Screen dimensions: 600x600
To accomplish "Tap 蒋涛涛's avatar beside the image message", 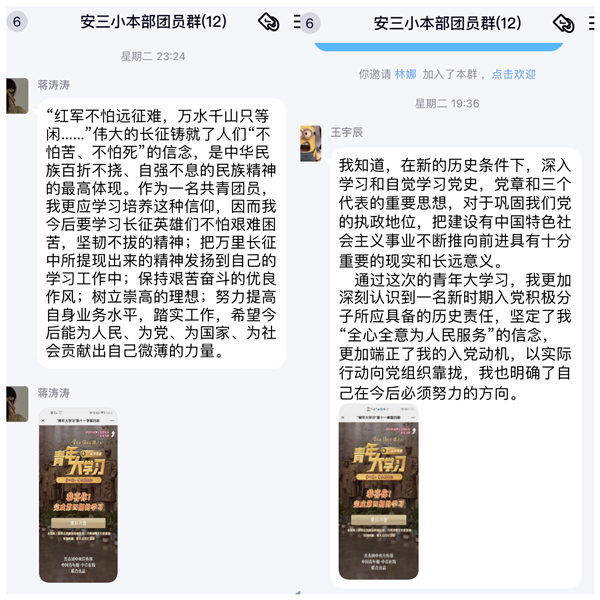I will 17,404.
